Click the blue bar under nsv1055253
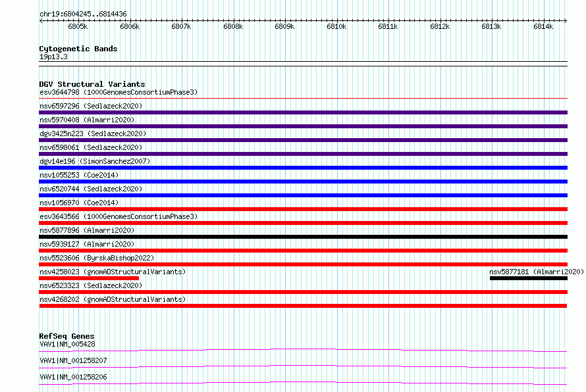This screenshot has width=586, height=392. pos(303,182)
